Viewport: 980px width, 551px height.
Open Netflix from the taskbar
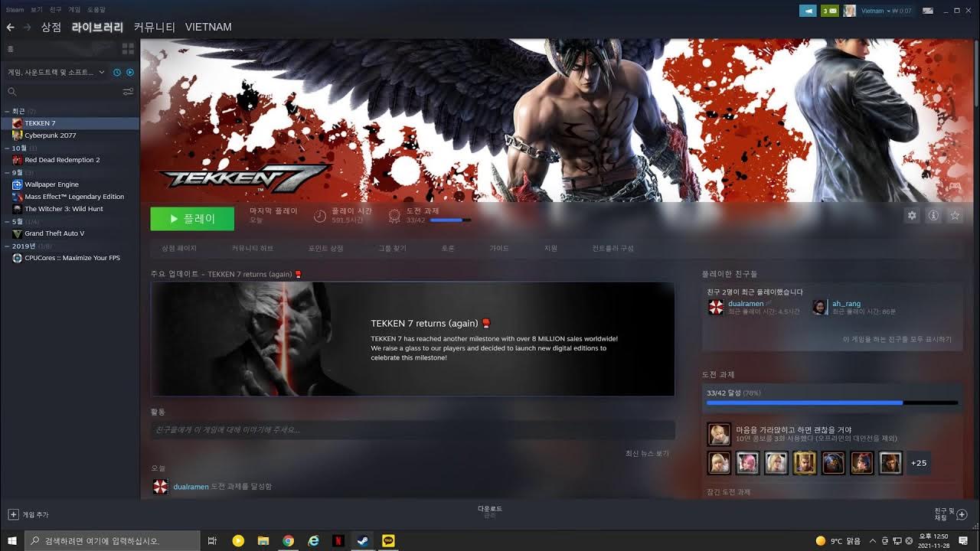click(x=338, y=540)
